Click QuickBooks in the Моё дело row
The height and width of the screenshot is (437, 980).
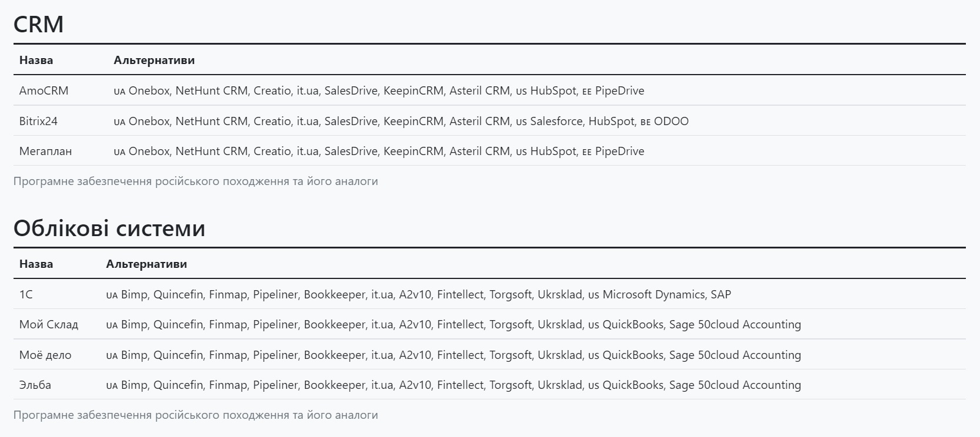tap(633, 355)
